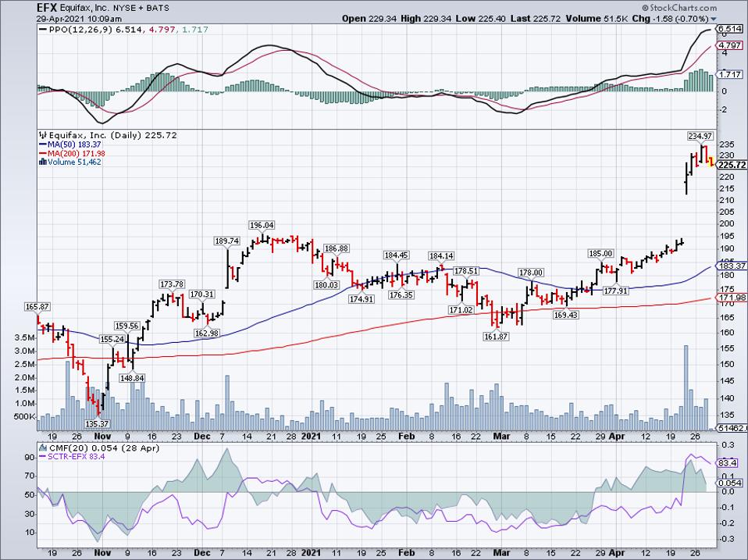
Task: Click the SCTR-EFX 83.4 legend label
Action: (77, 457)
